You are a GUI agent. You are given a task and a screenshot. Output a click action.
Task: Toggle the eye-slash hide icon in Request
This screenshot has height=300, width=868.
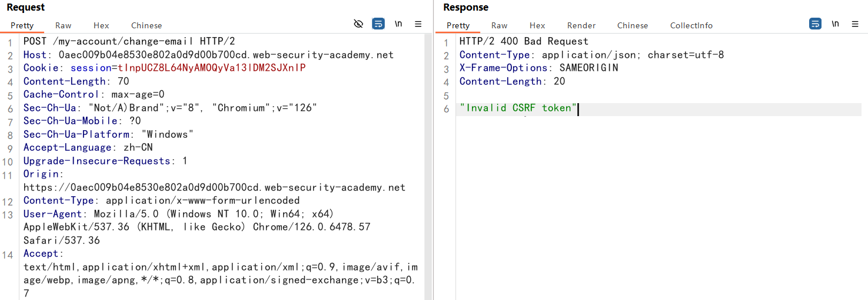[358, 24]
